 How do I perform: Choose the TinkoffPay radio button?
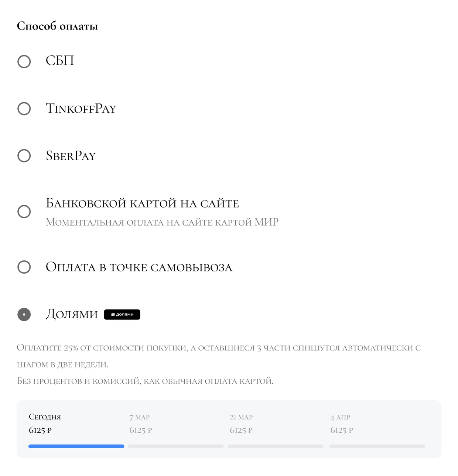24,109
